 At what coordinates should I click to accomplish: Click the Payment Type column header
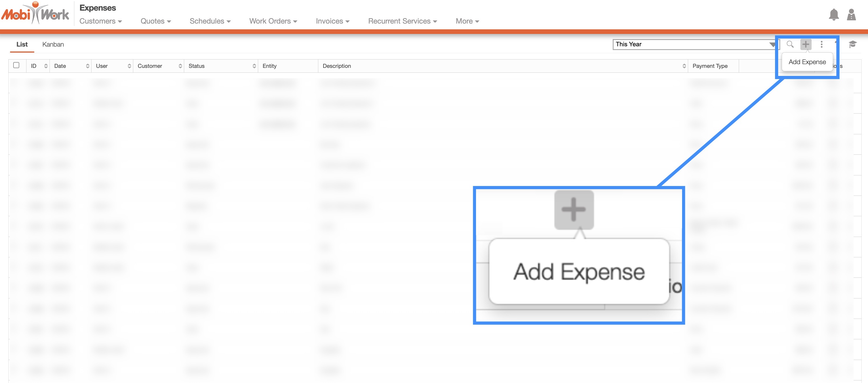click(710, 66)
